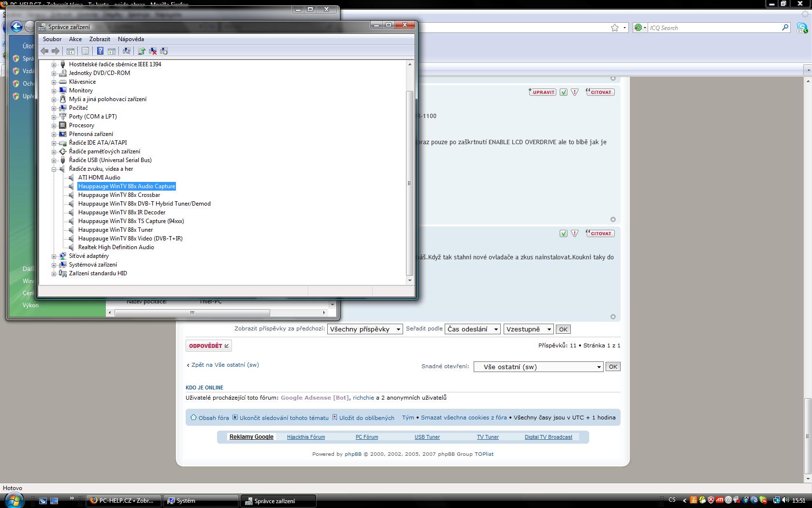The height and width of the screenshot is (508, 812).
Task: Expand the Monitory node
Action: coord(54,90)
